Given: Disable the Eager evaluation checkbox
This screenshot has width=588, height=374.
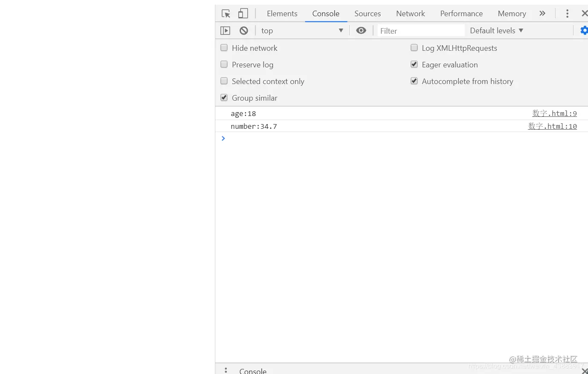Looking at the screenshot, I should pos(414,64).
